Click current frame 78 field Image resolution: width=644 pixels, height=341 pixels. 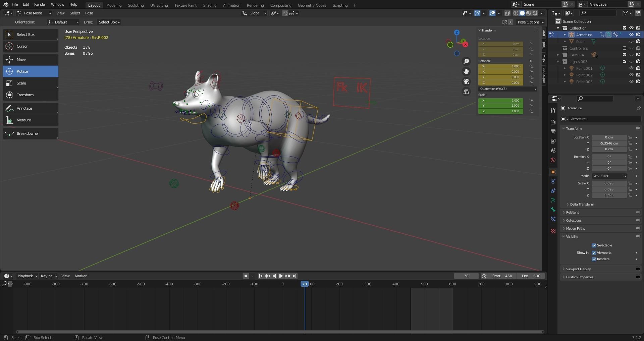[466, 276]
